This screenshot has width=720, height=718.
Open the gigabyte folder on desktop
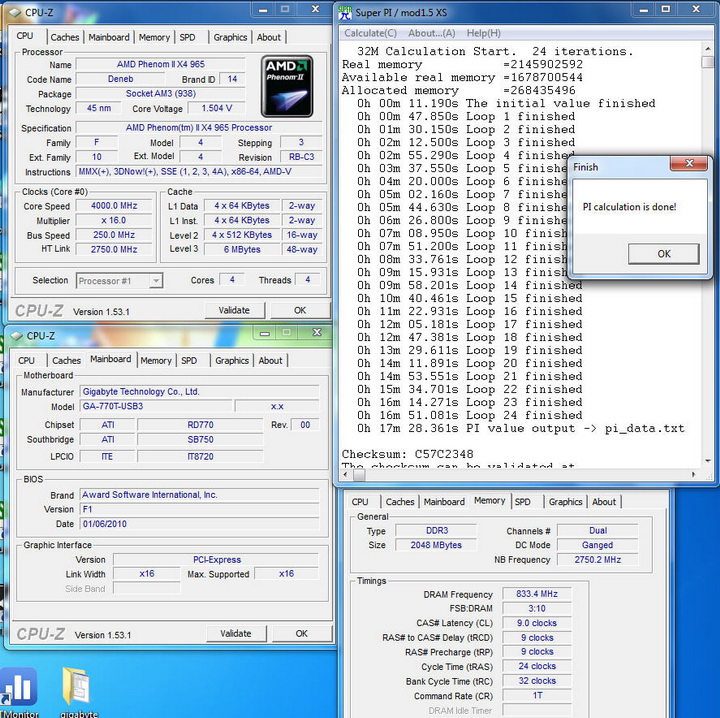(x=79, y=693)
